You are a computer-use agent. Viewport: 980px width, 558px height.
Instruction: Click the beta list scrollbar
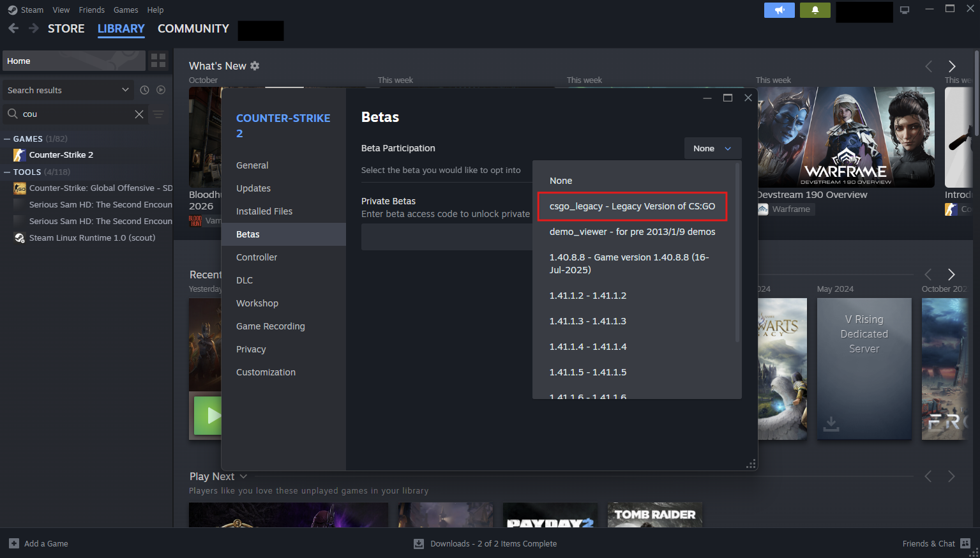[x=738, y=252]
